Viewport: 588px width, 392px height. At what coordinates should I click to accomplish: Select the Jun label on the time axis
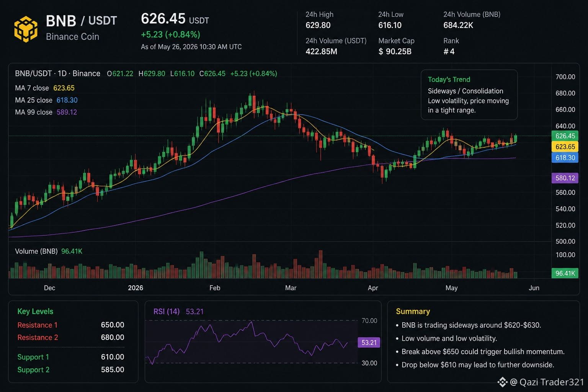(534, 288)
